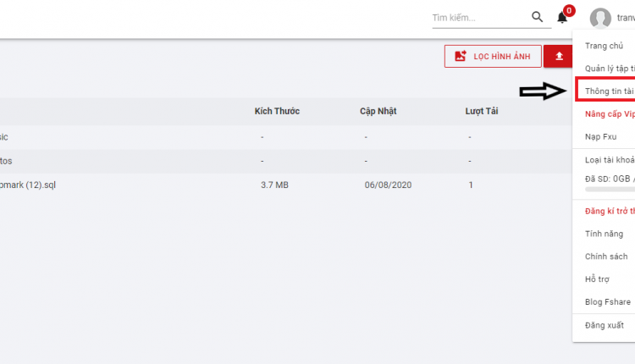635x364 pixels.
Task: Click the storage usage progress bar
Action: point(610,189)
